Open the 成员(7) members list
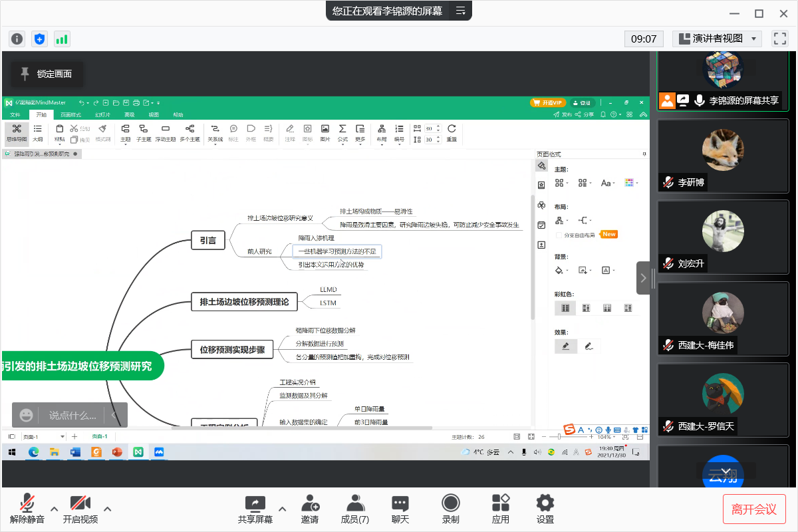The height and width of the screenshot is (532, 798). click(354, 509)
